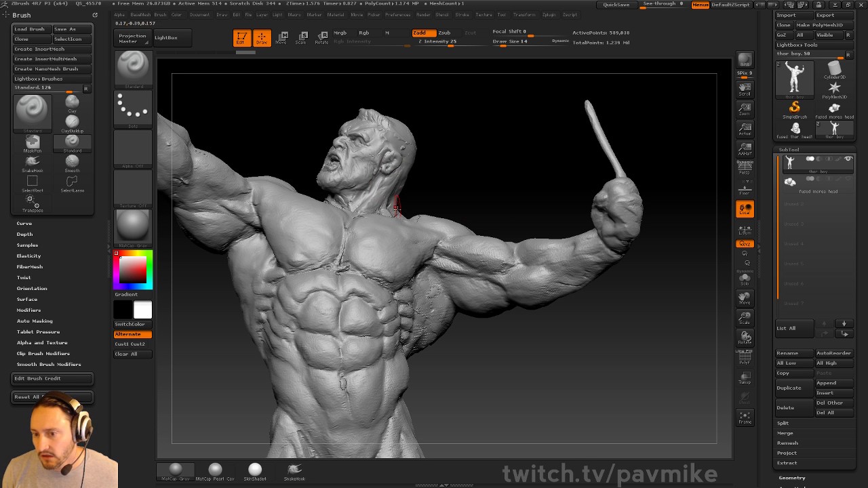Click the Load Brush button
Image resolution: width=868 pixels, height=488 pixels.
(x=31, y=29)
